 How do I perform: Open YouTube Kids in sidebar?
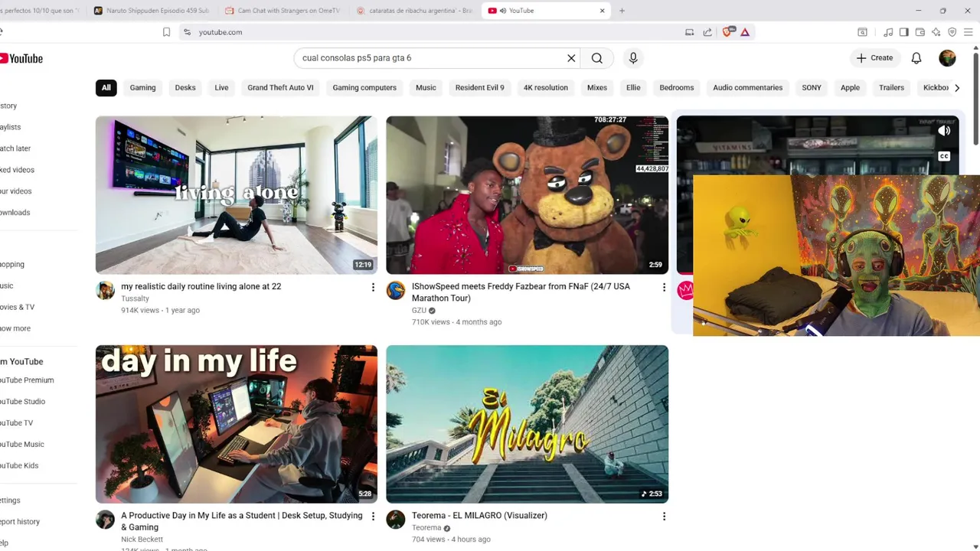[x=19, y=466]
